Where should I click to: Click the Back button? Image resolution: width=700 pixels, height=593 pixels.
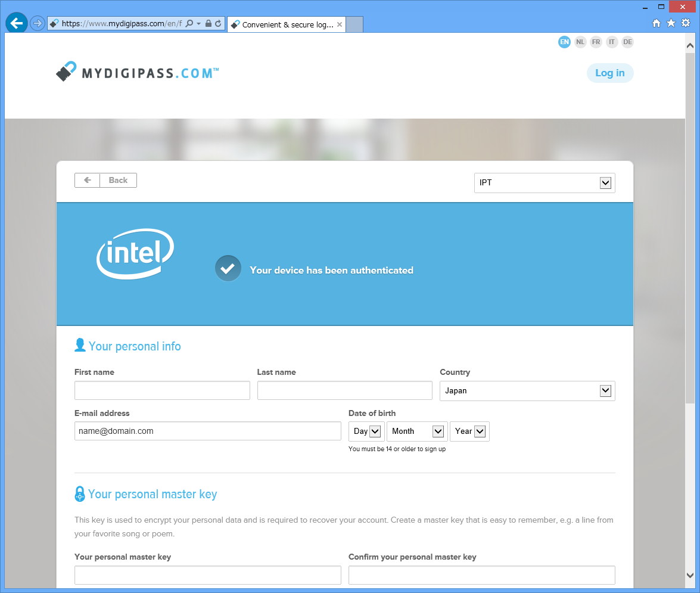[x=105, y=181]
